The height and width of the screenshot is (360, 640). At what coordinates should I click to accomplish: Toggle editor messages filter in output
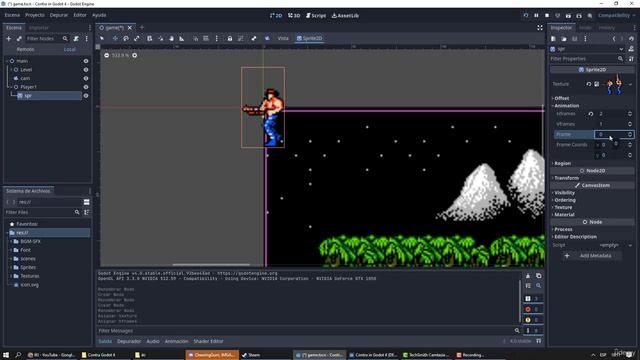(533, 331)
